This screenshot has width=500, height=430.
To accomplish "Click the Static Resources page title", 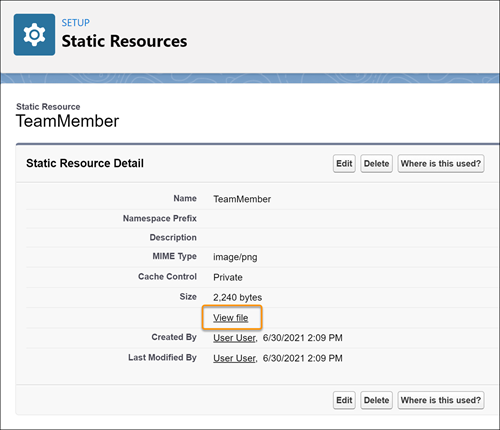I will (x=124, y=41).
